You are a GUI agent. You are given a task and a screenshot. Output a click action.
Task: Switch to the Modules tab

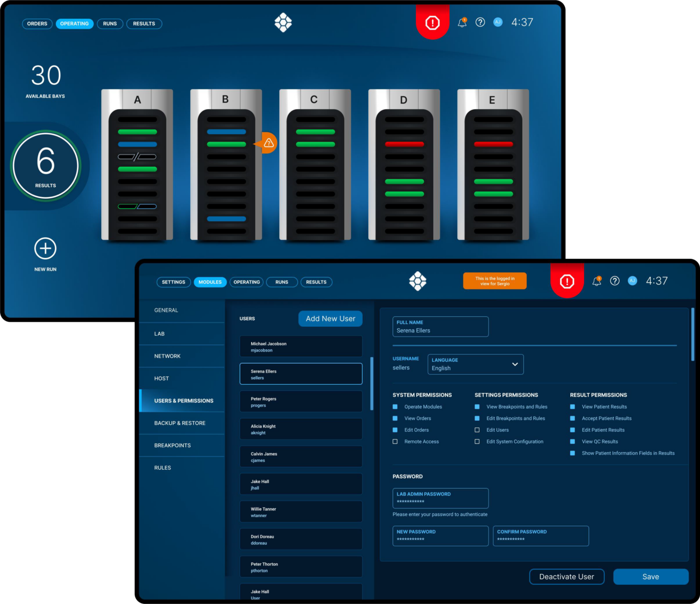pos(210,282)
